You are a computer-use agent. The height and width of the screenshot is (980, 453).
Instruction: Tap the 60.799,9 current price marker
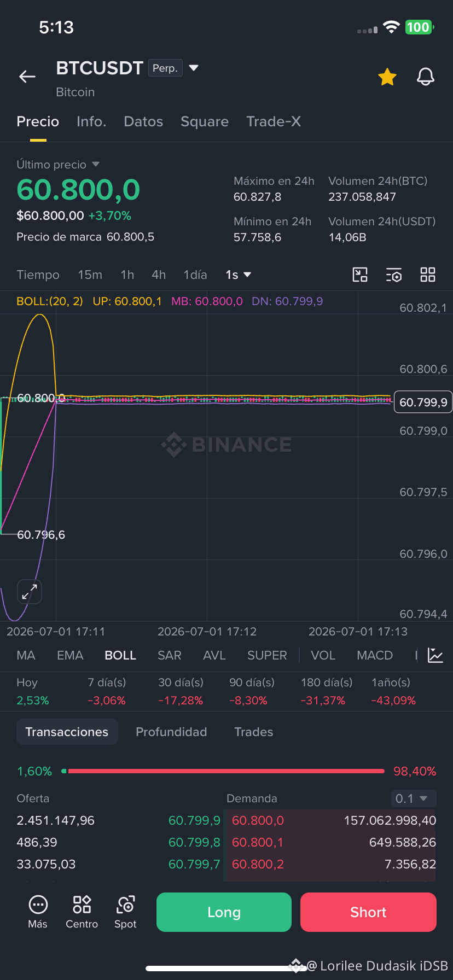423,402
